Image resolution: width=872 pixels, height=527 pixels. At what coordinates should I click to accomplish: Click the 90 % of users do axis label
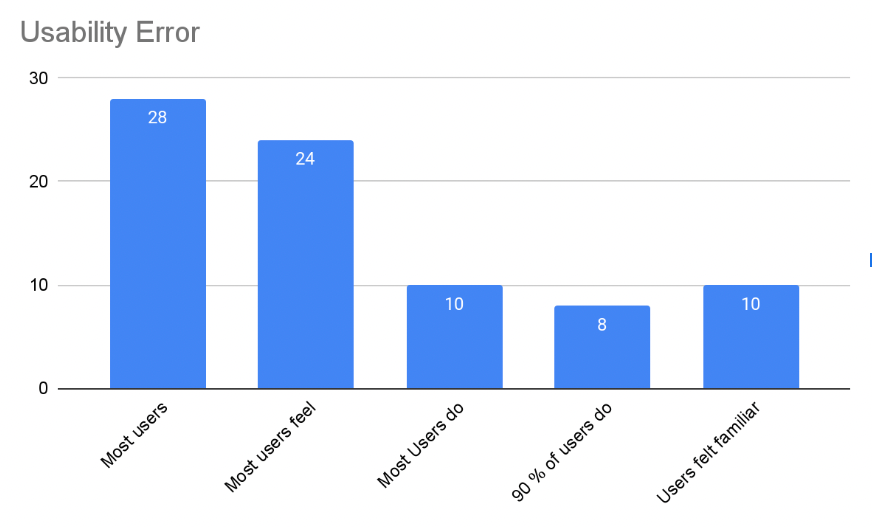560,452
